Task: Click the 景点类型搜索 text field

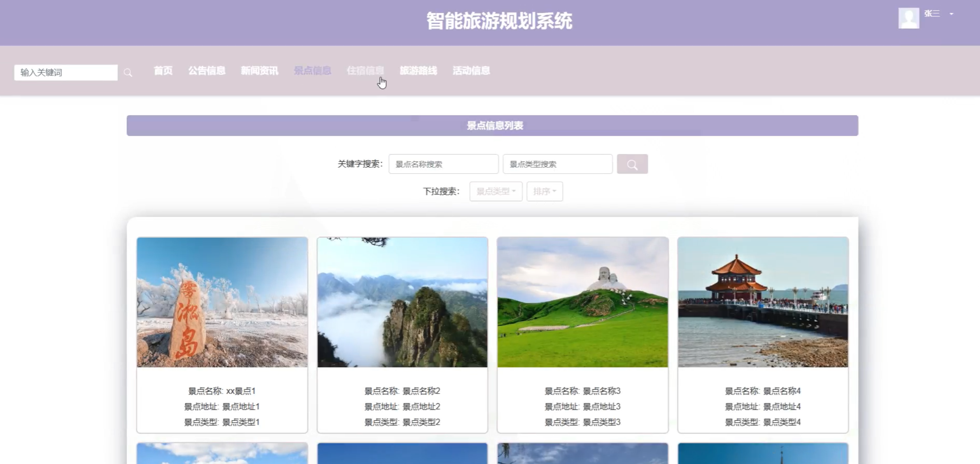Action: (x=557, y=164)
